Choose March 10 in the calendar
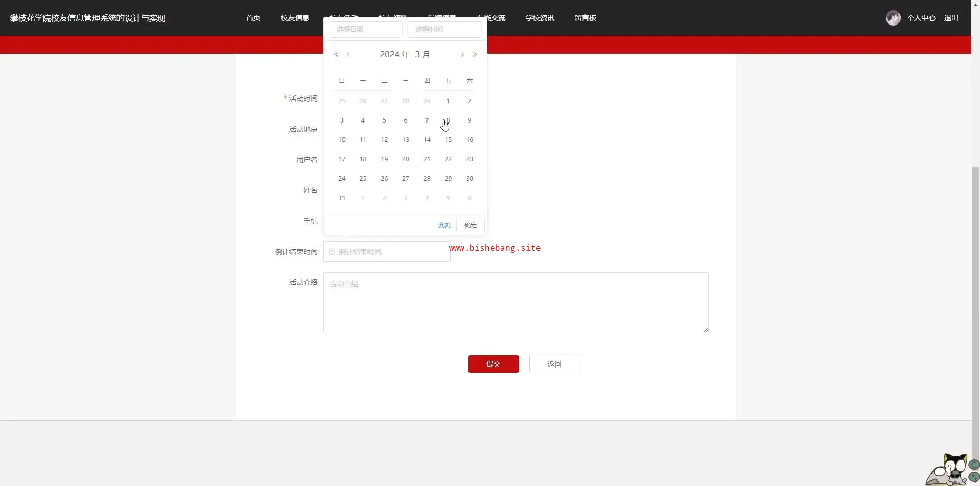The height and width of the screenshot is (486, 980). 342,140
